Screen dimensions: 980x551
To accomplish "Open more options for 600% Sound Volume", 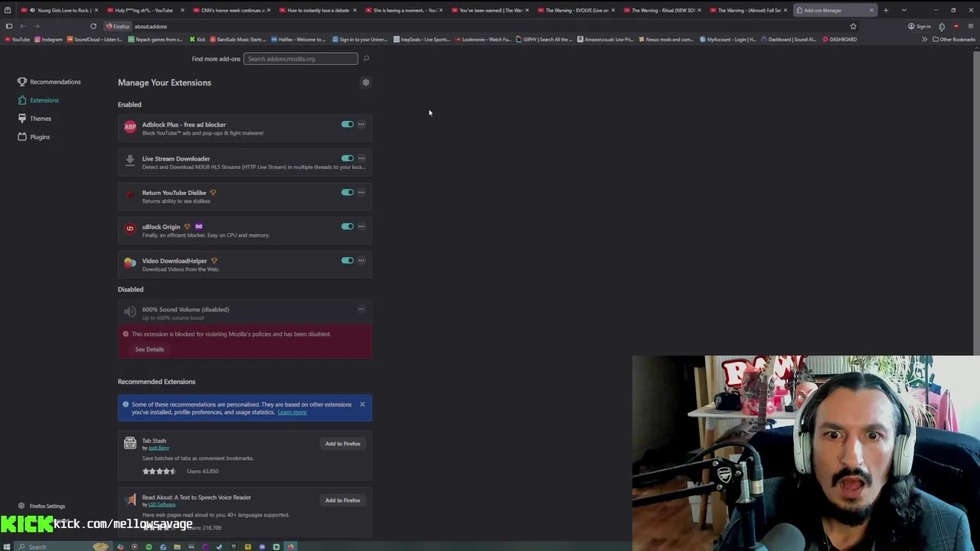I will pos(361,309).
